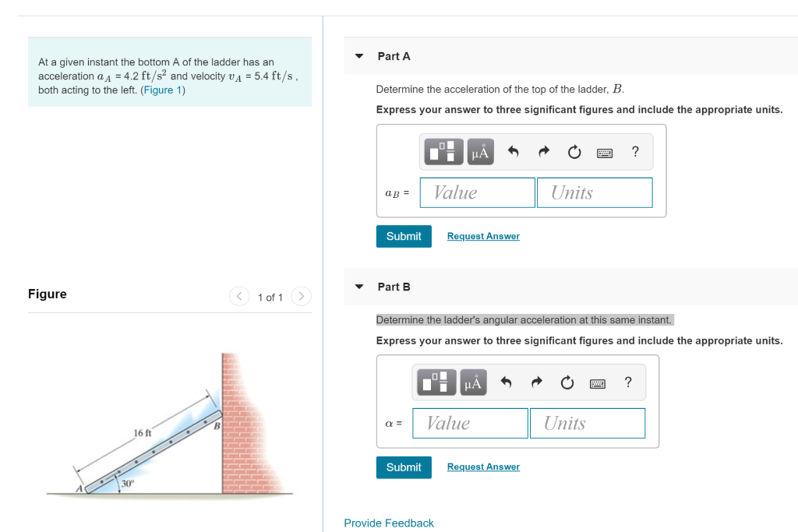
Task: Open the keyboard shortcuts icon in Part A
Action: [604, 152]
